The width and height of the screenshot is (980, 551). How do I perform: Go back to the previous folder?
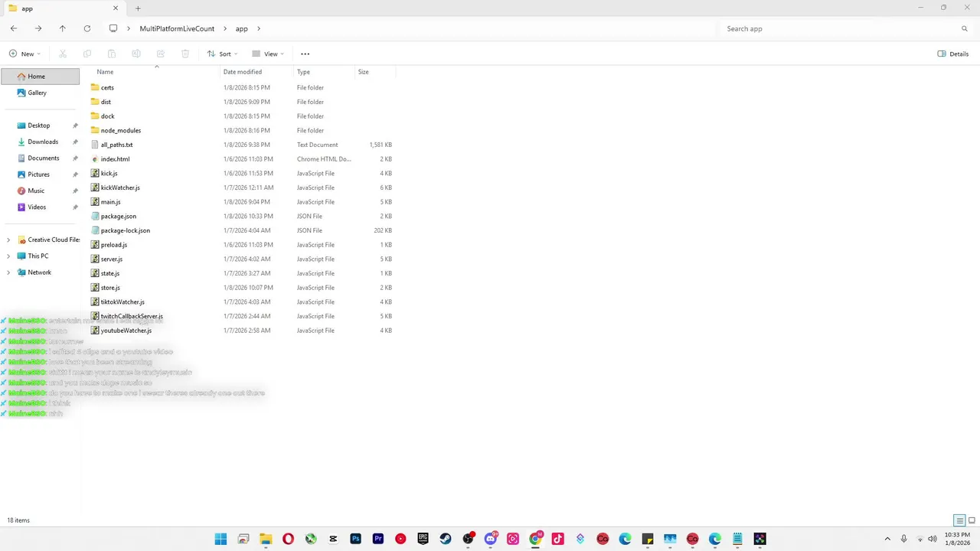[14, 28]
